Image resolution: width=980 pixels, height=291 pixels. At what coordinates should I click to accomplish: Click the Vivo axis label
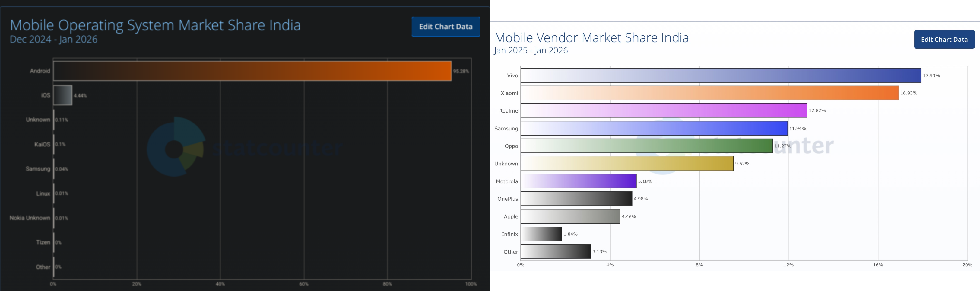[512, 75]
